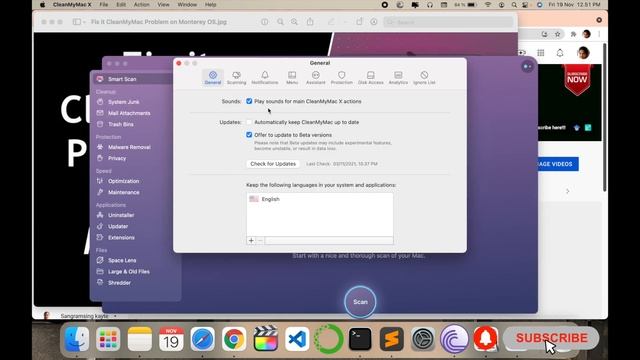Screen dimensions: 640x360
Task: Select Trash Bins in the sidebar
Action: coord(120,124)
